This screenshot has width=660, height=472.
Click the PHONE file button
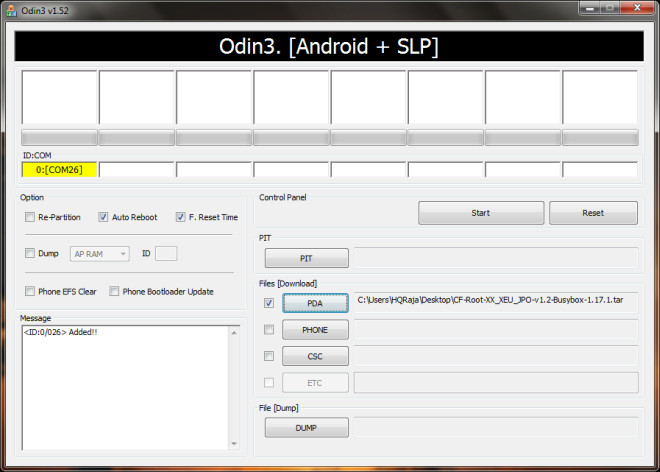pyautogui.click(x=315, y=330)
